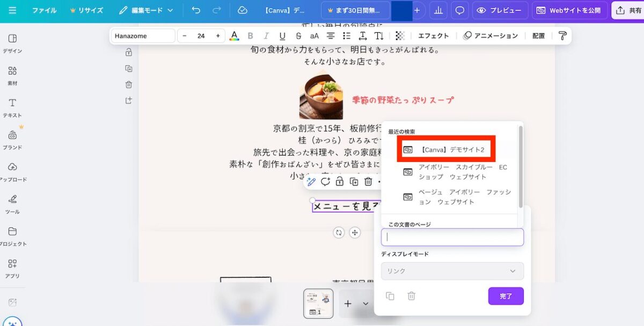Expand the 編集モード dropdown
This screenshot has width=644, height=326.
tap(146, 10)
